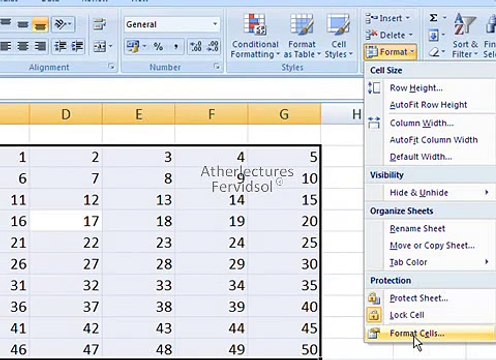Choose Column Width menu item
Viewport: 496px width, 360px height.
click(430, 123)
